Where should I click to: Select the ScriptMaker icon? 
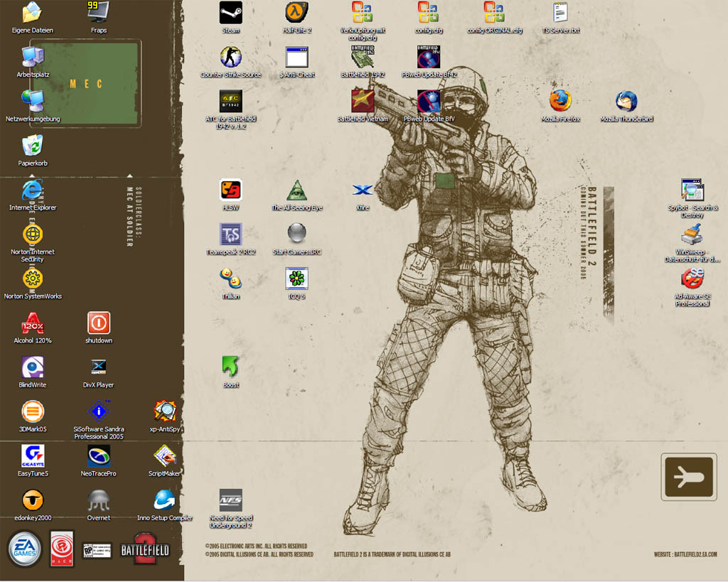pyautogui.click(x=165, y=456)
